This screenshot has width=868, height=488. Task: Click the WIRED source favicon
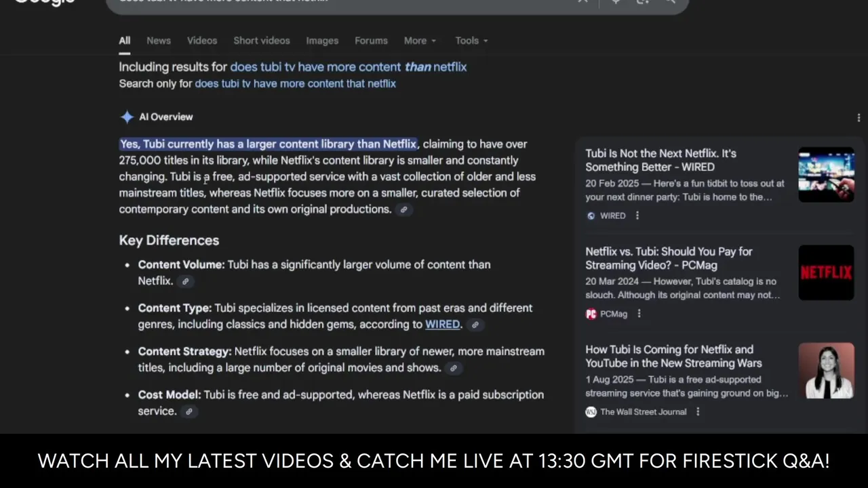[591, 216]
